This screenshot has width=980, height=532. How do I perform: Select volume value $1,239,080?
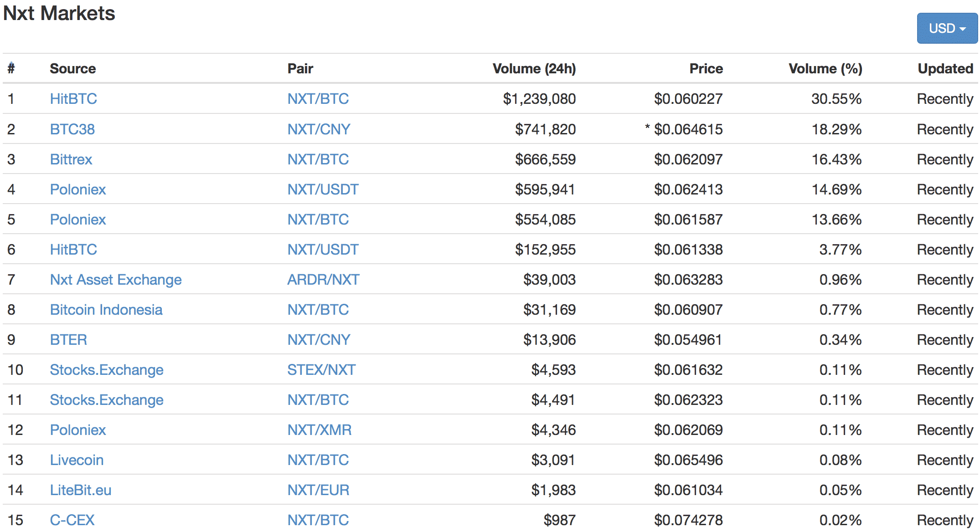(539, 99)
